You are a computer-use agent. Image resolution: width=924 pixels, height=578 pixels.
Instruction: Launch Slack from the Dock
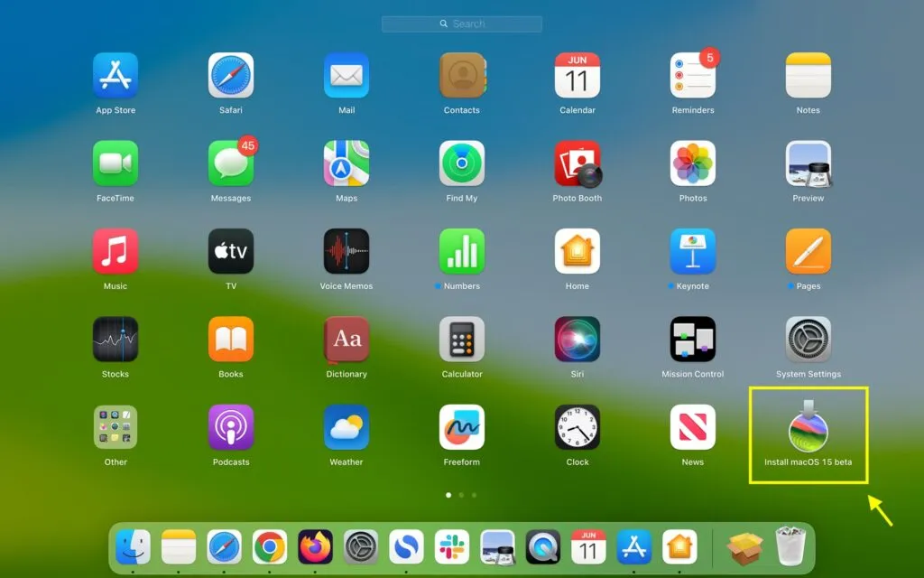(x=452, y=546)
